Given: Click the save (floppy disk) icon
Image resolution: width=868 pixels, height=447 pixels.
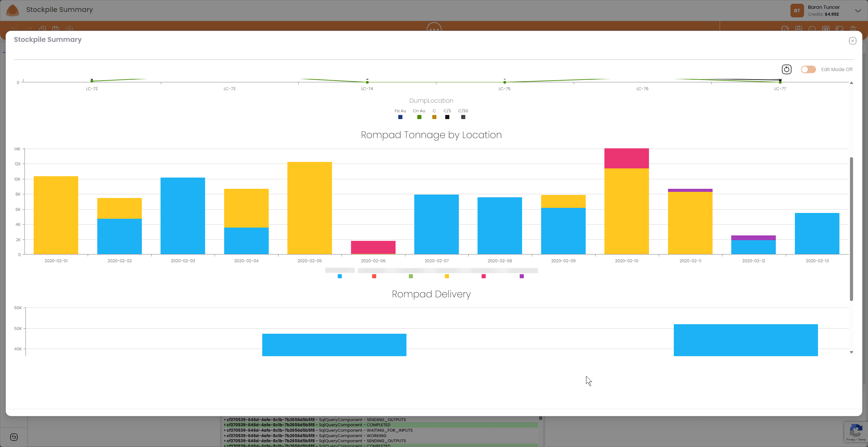Looking at the screenshot, I should click(x=55, y=29).
